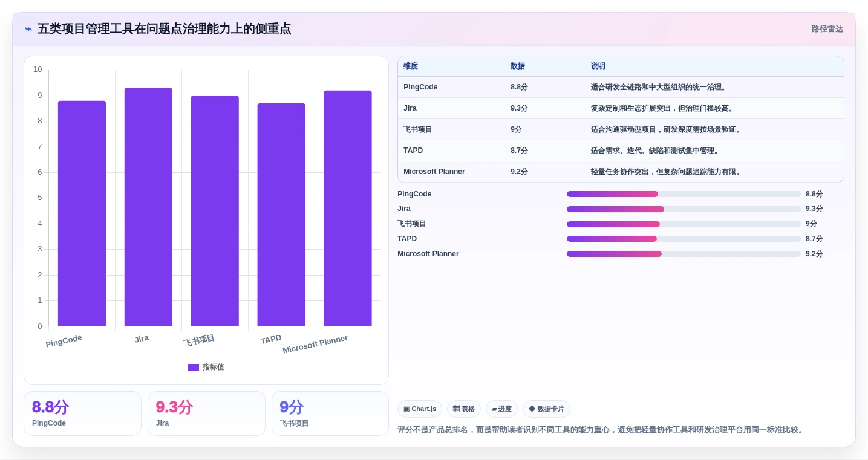Select the 飞书项目 bar in the chart

(x=215, y=211)
